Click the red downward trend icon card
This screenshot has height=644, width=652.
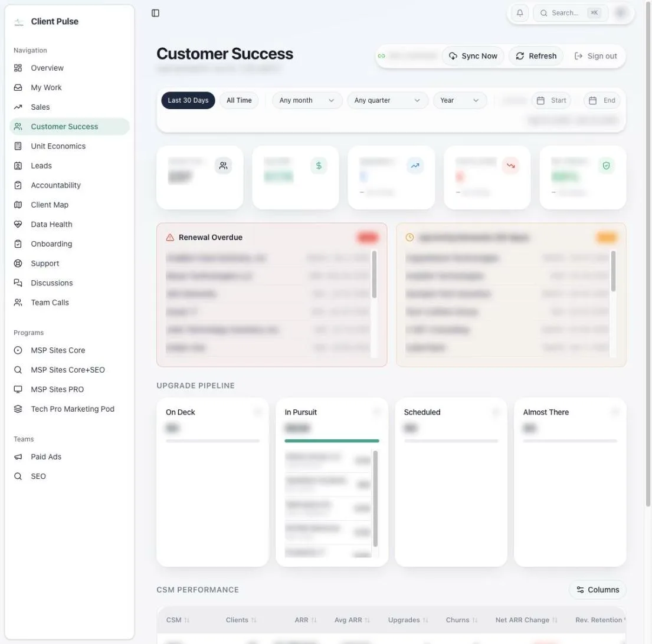pyautogui.click(x=510, y=165)
